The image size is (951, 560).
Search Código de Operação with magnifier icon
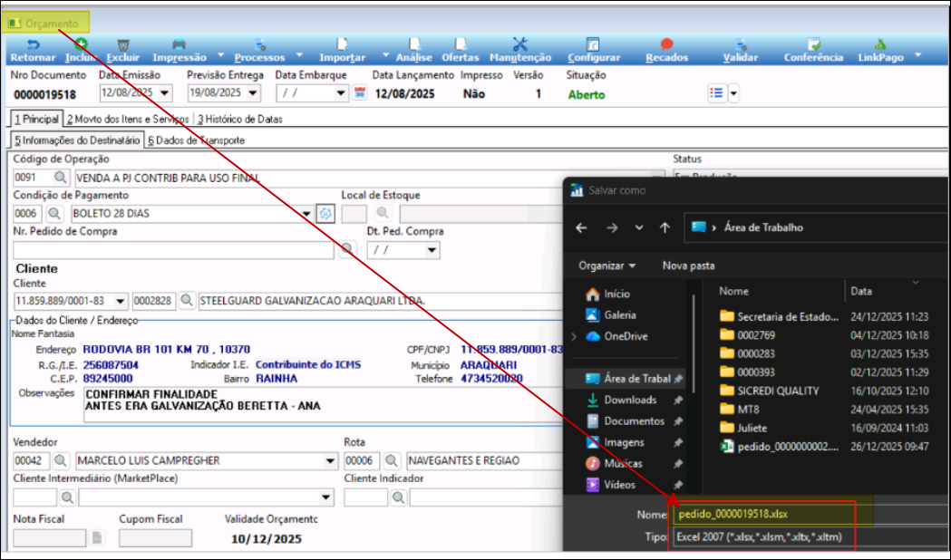(60, 178)
